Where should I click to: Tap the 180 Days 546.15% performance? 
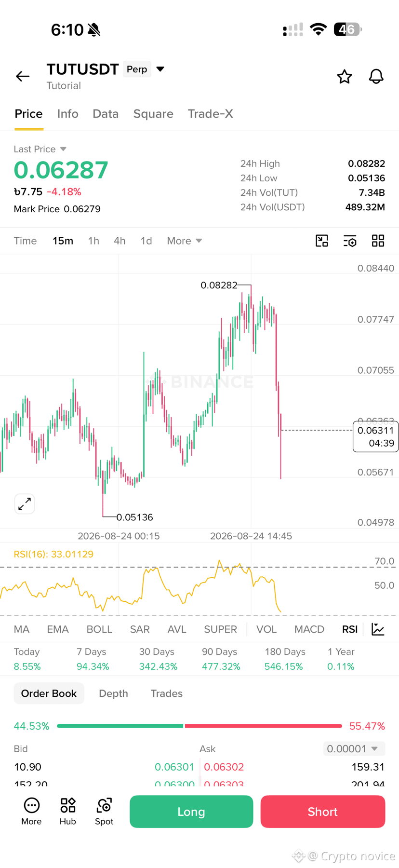tap(285, 659)
